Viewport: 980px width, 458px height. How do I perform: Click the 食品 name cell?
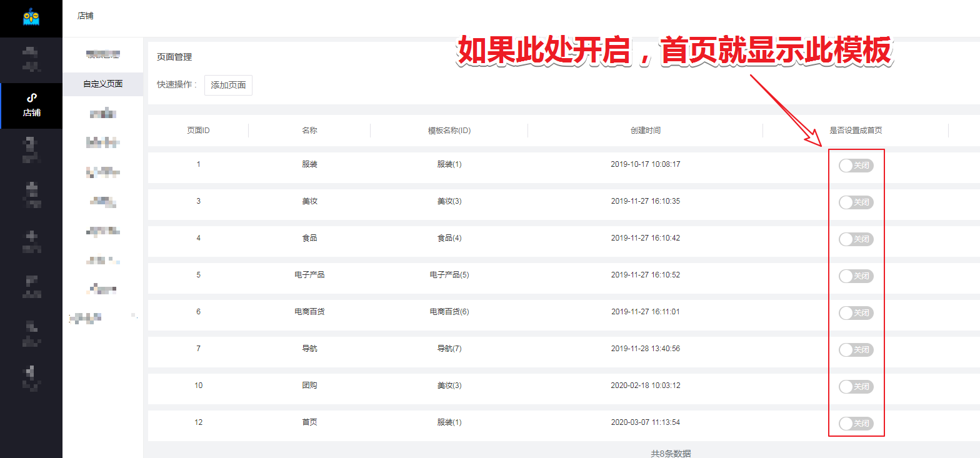(x=309, y=238)
